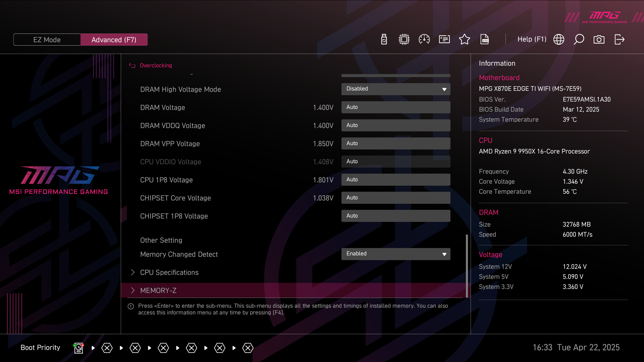Click the DRAM Voltage Auto field

point(396,107)
